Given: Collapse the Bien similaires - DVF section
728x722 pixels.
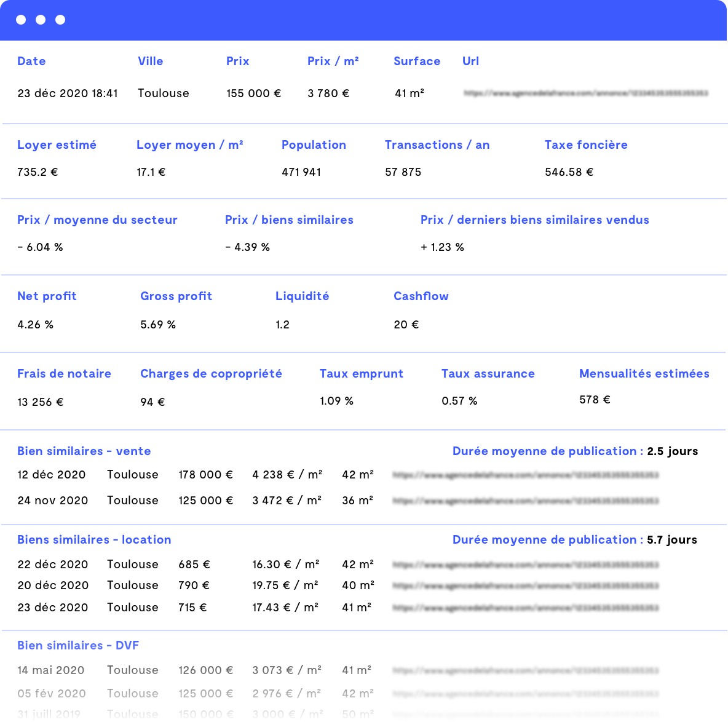Looking at the screenshot, I should 77,645.
